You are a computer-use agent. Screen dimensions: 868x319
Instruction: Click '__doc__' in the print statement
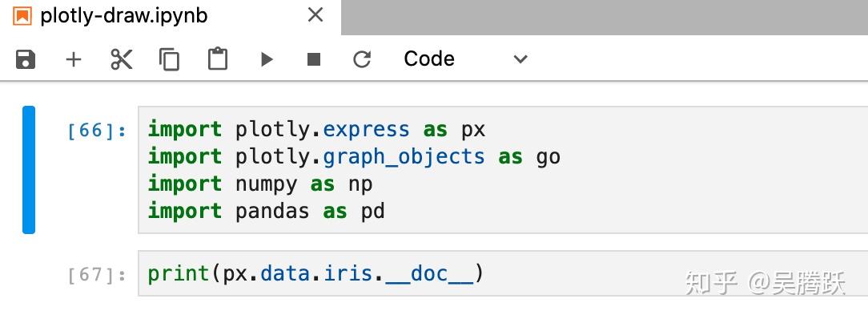429,274
